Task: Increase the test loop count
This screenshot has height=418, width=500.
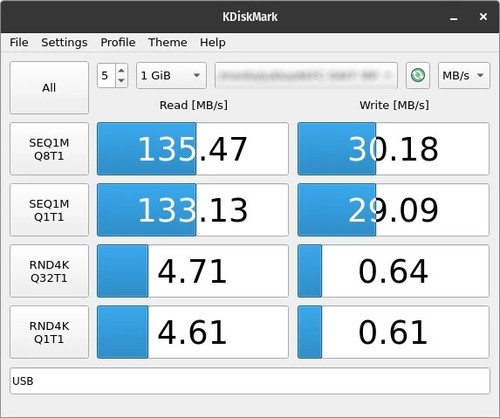Action: coord(121,70)
